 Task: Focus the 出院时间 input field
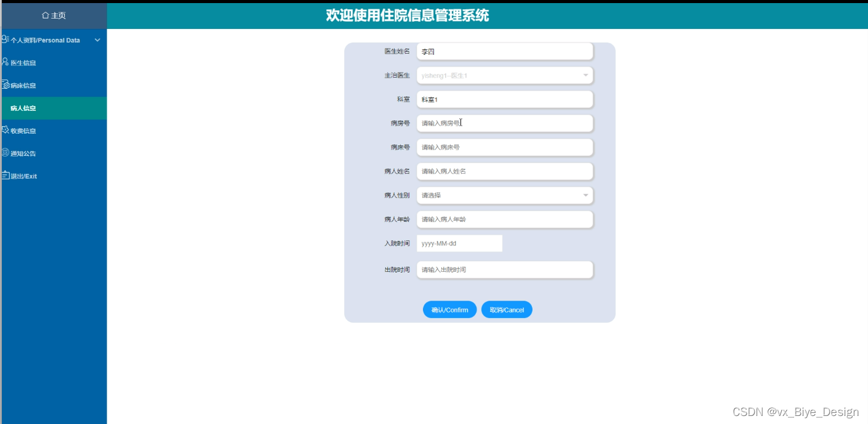point(505,270)
